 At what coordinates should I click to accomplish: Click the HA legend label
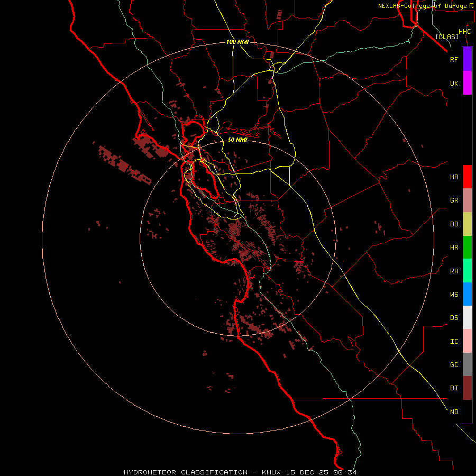click(454, 177)
